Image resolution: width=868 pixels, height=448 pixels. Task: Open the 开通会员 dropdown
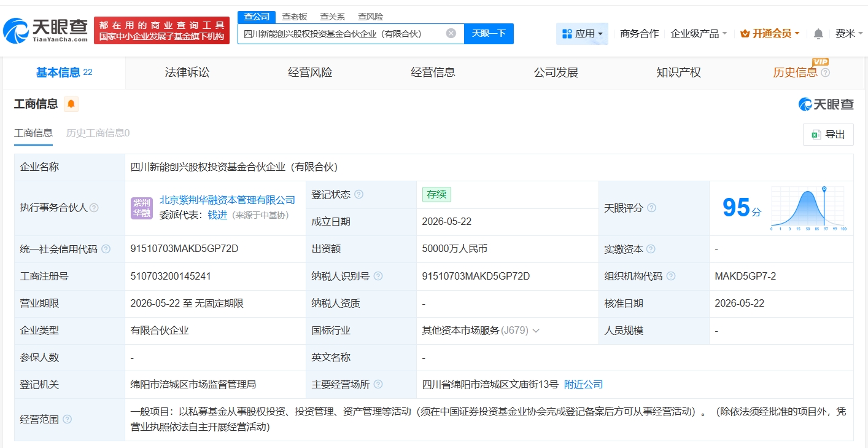pyautogui.click(x=769, y=34)
